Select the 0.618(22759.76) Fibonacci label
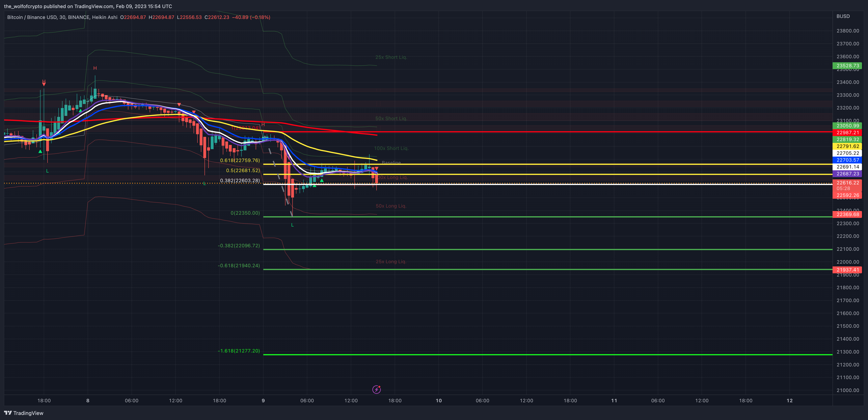The width and height of the screenshot is (868, 420). click(240, 160)
